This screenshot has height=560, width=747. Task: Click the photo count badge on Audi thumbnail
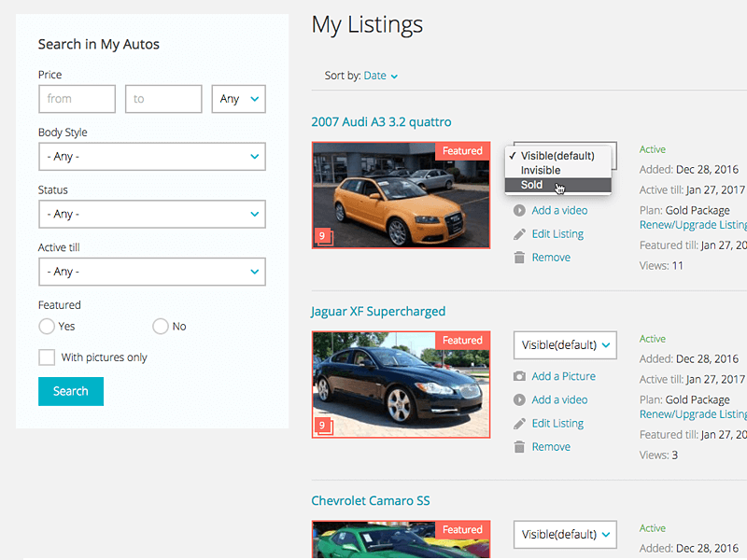pyautogui.click(x=323, y=236)
